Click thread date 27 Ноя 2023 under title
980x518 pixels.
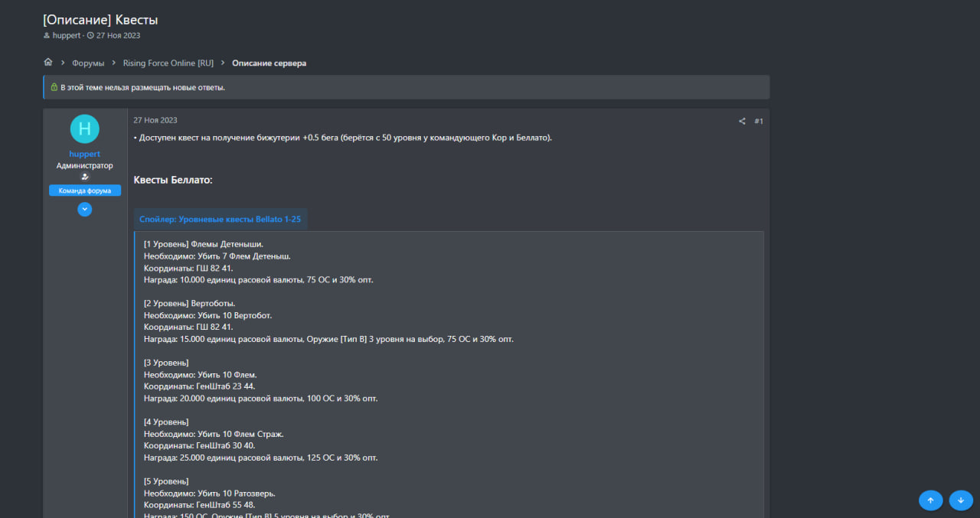(118, 36)
